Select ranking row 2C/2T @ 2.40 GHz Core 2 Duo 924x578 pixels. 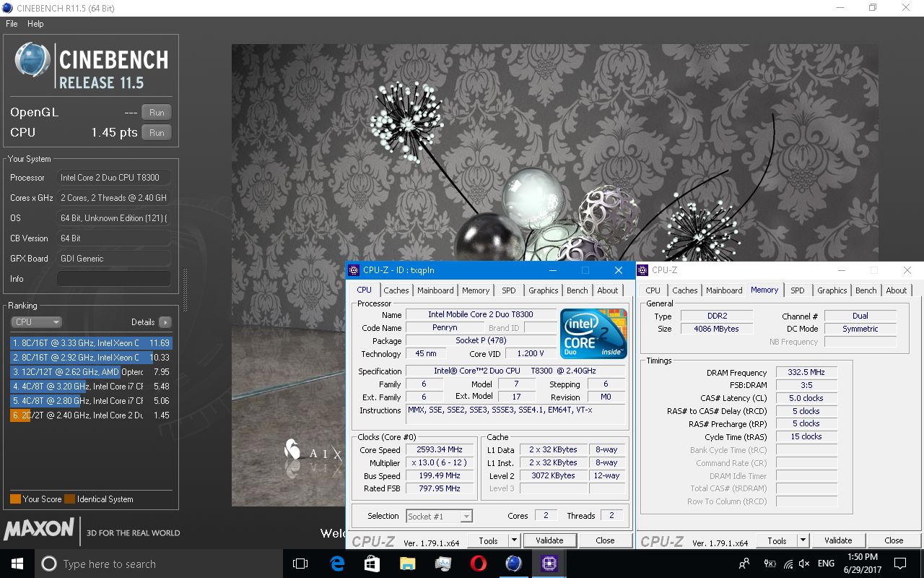[91, 415]
